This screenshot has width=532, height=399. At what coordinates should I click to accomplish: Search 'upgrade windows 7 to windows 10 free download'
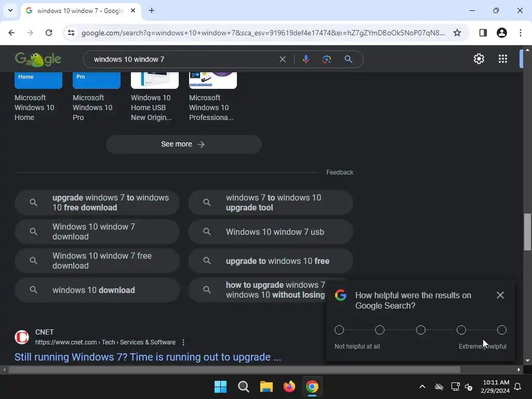97,203
